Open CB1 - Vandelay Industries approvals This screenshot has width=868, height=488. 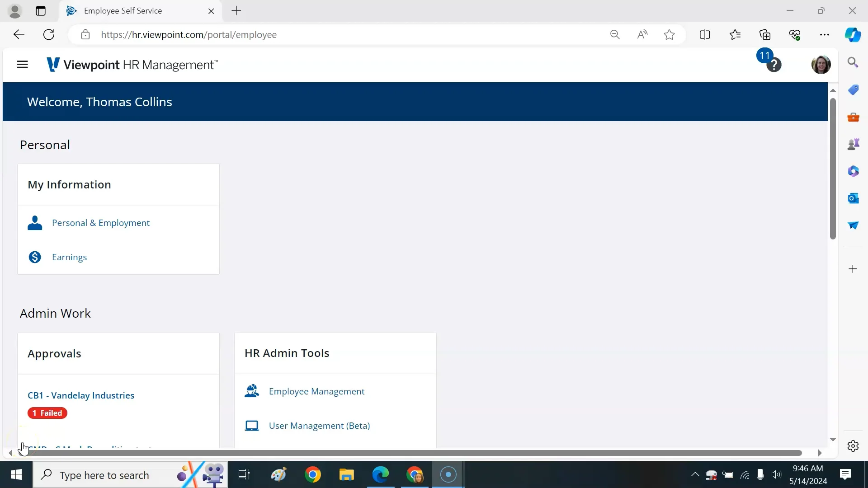tap(81, 395)
